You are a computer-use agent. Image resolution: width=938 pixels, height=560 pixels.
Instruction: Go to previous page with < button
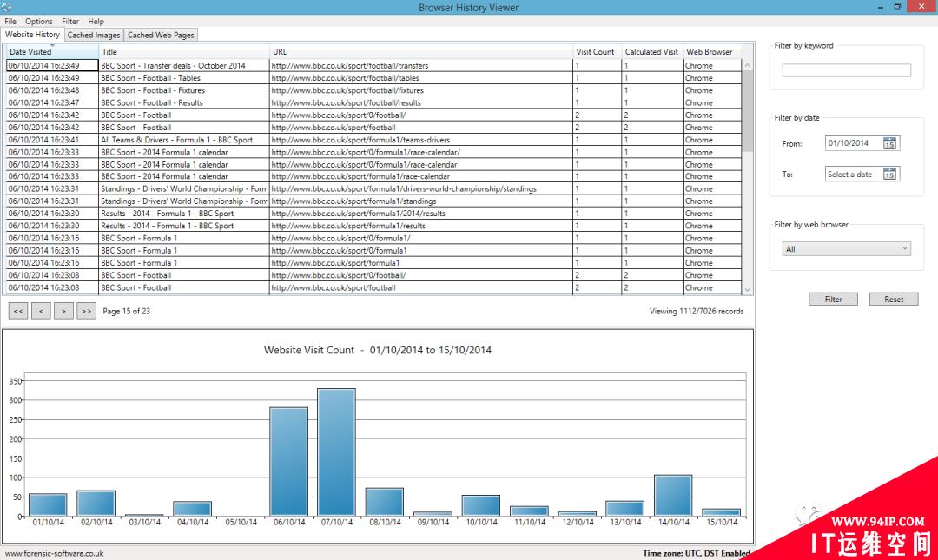(x=41, y=311)
